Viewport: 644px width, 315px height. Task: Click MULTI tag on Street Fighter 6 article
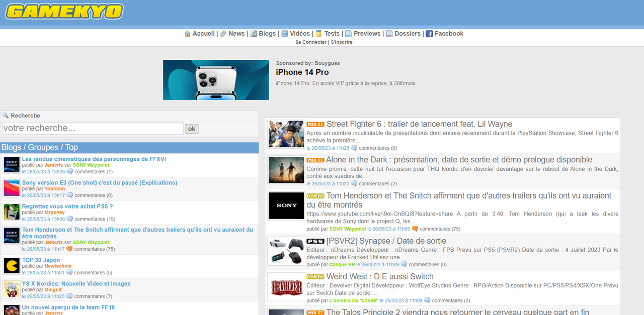click(x=315, y=124)
